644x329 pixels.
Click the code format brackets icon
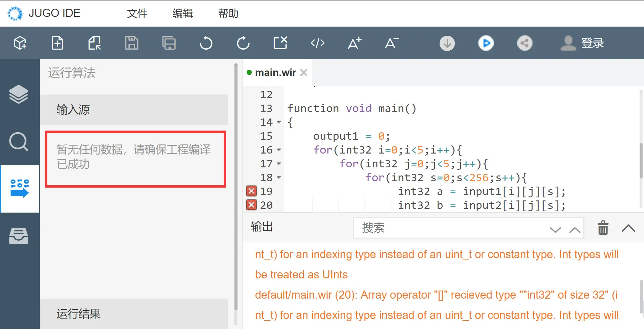(x=318, y=43)
